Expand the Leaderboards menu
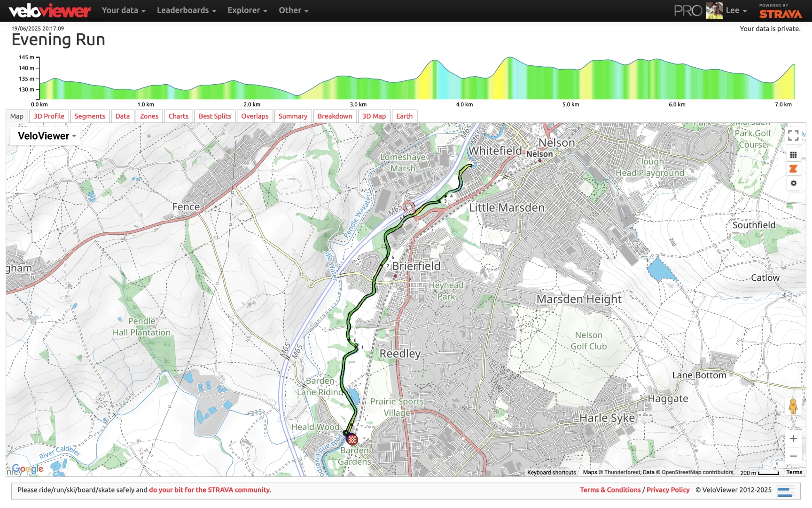The height and width of the screenshot is (508, 812). click(x=186, y=10)
